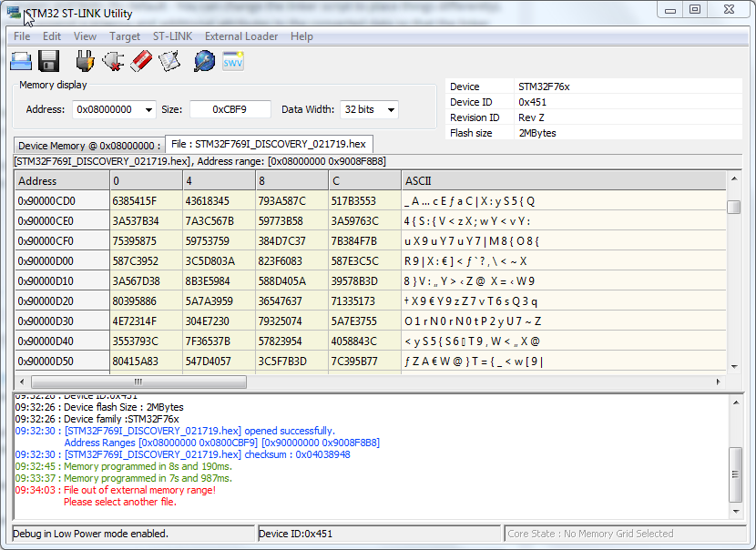Disconnect from target toolbar icon
Viewport: 756px width, 550px height.
click(x=113, y=61)
